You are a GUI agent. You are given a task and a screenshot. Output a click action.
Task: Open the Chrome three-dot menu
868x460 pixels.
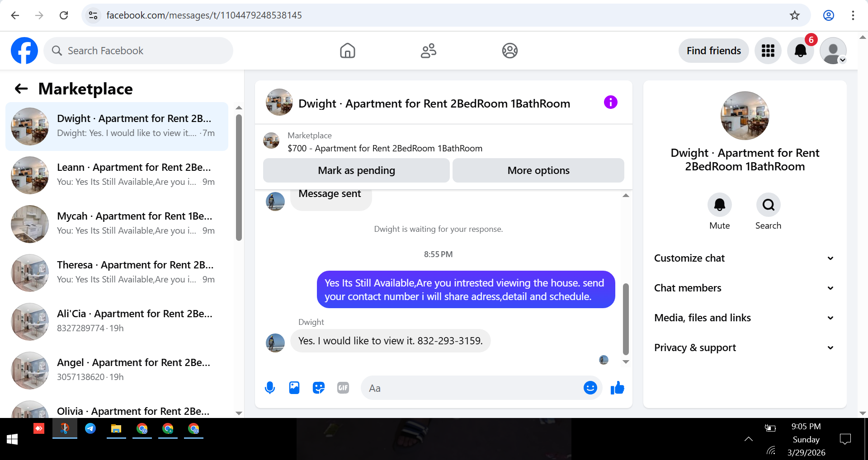(853, 15)
